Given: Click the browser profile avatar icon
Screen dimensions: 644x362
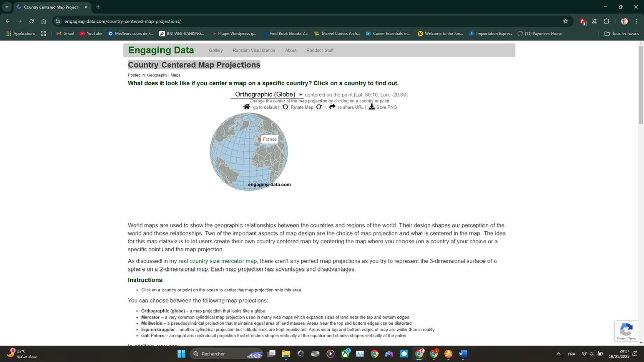Looking at the screenshot, I should (624, 21).
